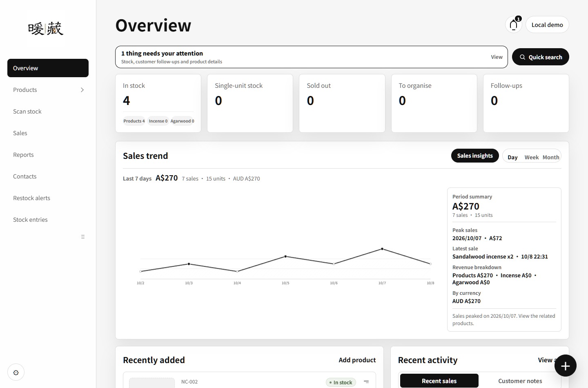Click the AUD A$270 currency value
Screen dimensions: 588x388
466,301
